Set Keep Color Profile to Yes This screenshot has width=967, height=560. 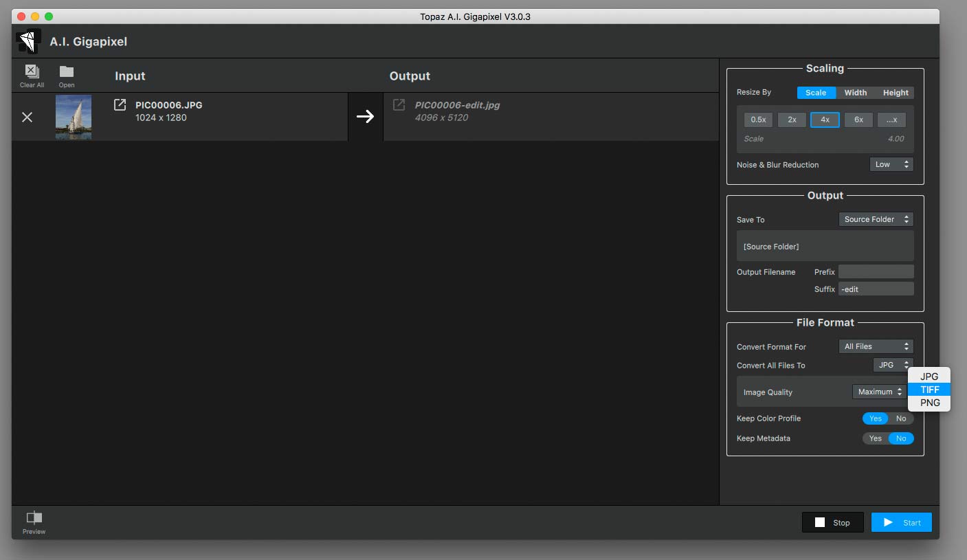pos(876,418)
